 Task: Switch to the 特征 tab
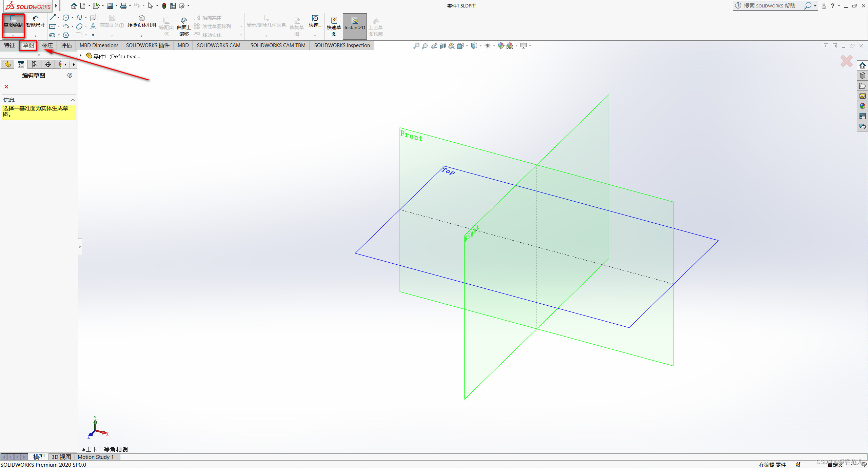point(9,45)
